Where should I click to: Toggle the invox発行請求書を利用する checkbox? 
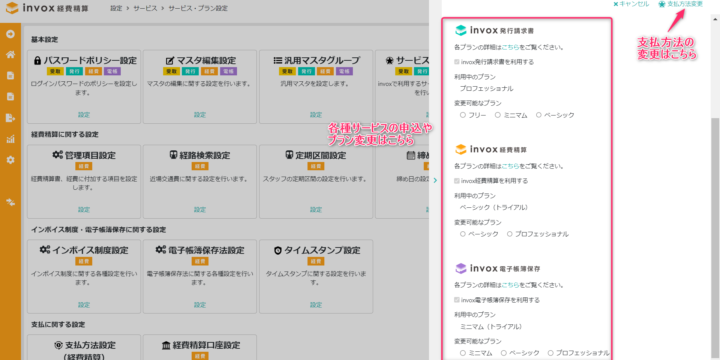coord(456,62)
